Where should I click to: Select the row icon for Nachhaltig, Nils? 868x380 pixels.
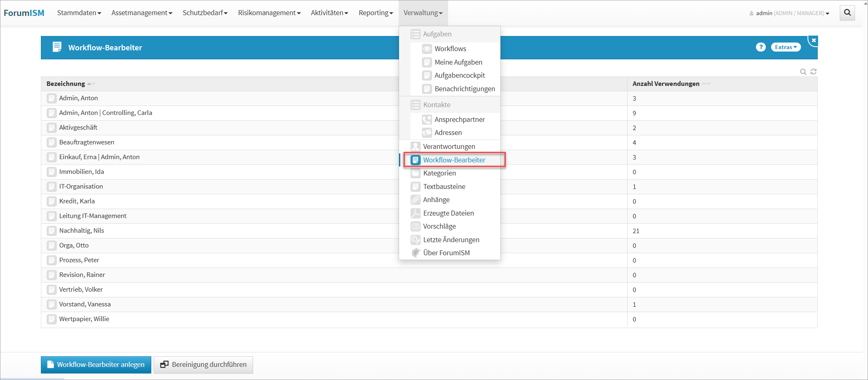click(52, 231)
